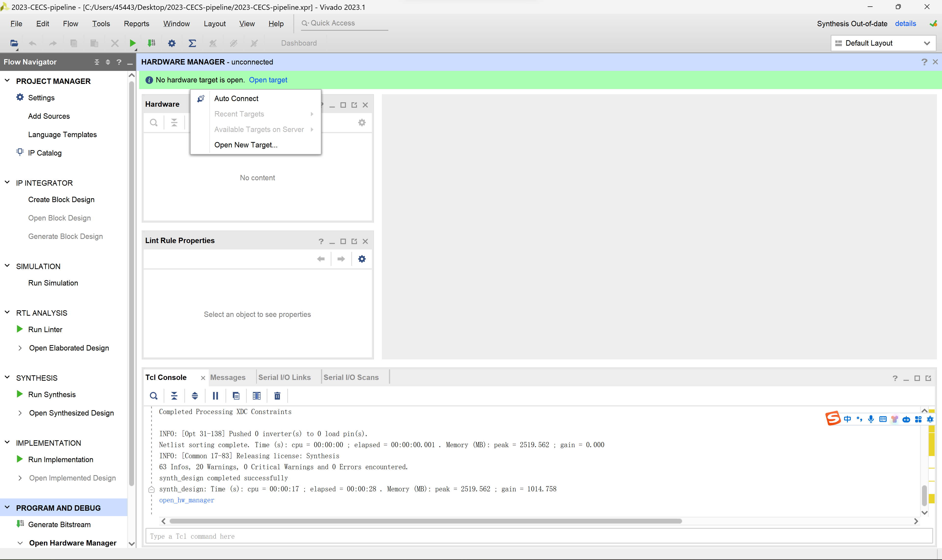Search in the Tcl Console
Screen dimensions: 942x560
154,395
